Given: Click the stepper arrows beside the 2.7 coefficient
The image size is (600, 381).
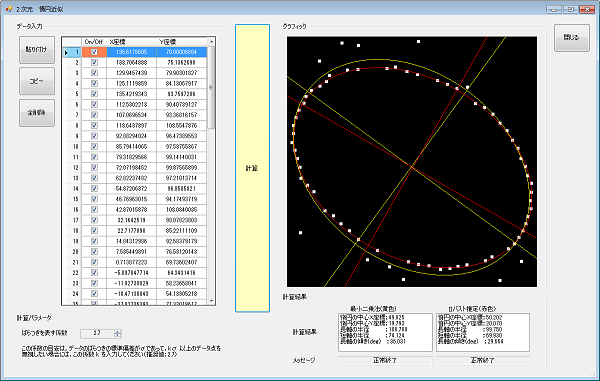Looking at the screenshot, I should [x=117, y=334].
